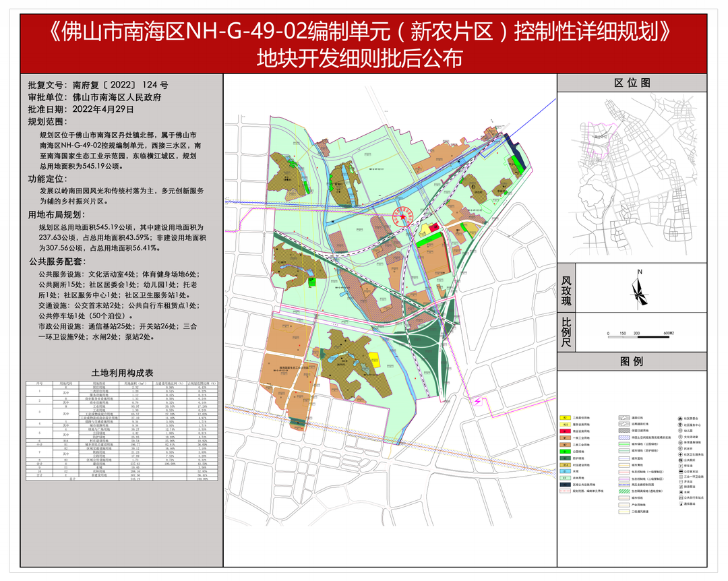The width and height of the screenshot is (728, 581).
Task: Click the 保留已建用地 hatched legend sample
Action: point(624,431)
